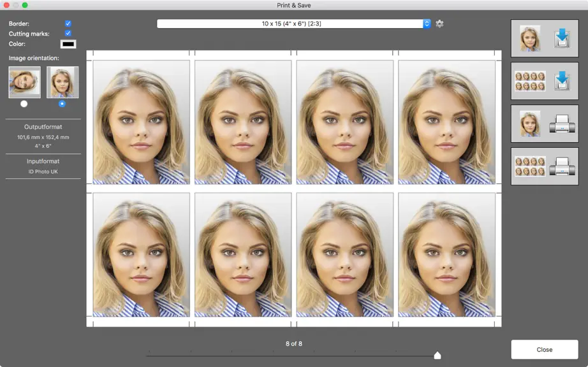
Task: Print single photo using printer icon
Action: (545, 124)
